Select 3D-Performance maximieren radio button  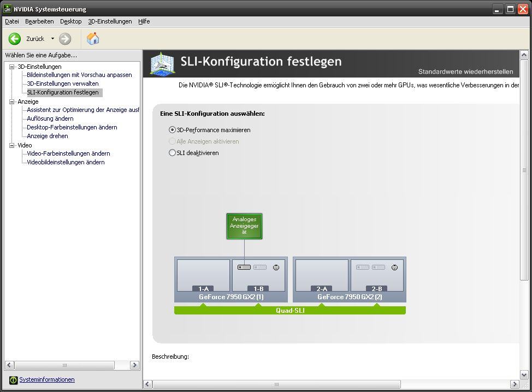173,130
